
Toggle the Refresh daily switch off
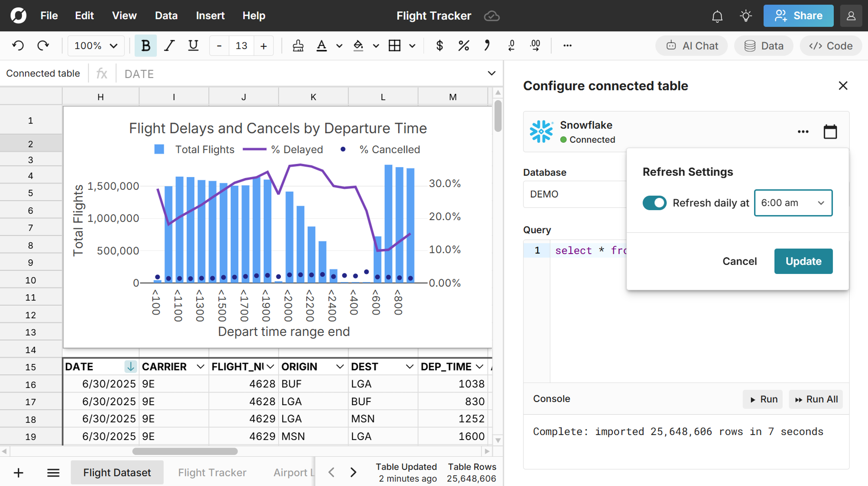pyautogui.click(x=654, y=203)
